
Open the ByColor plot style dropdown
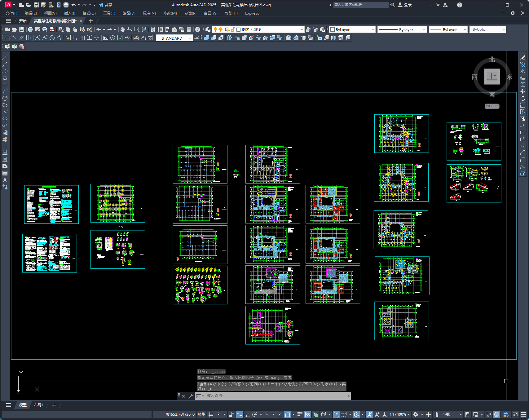(488, 29)
